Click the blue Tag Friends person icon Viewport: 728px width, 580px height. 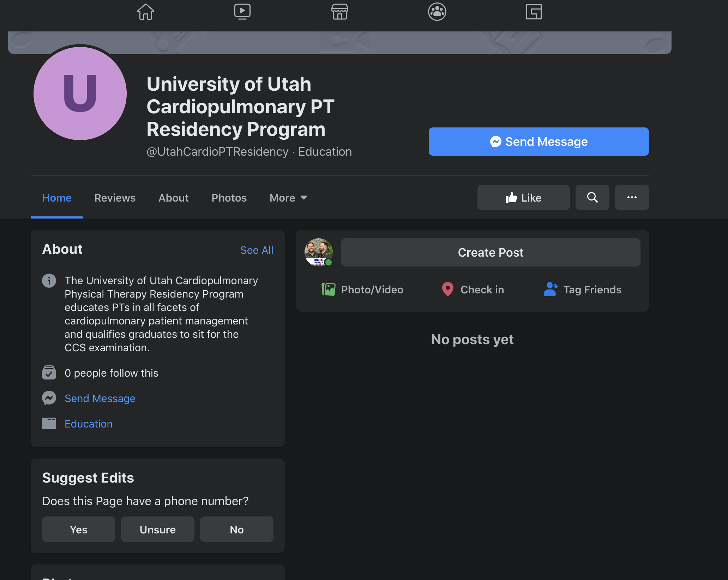pos(550,289)
